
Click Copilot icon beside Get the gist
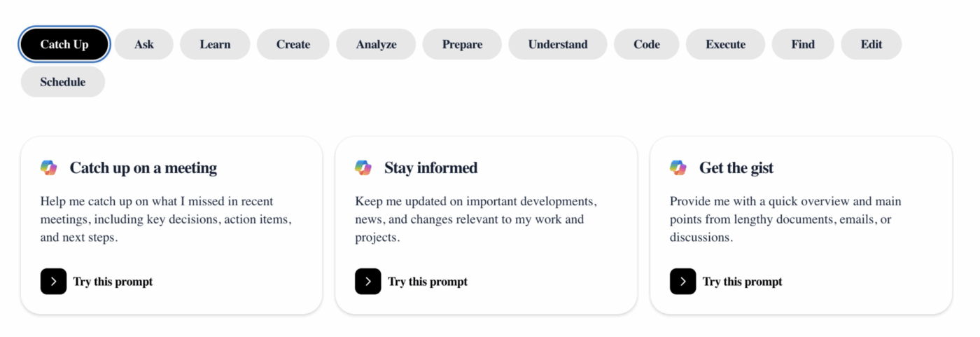point(678,168)
